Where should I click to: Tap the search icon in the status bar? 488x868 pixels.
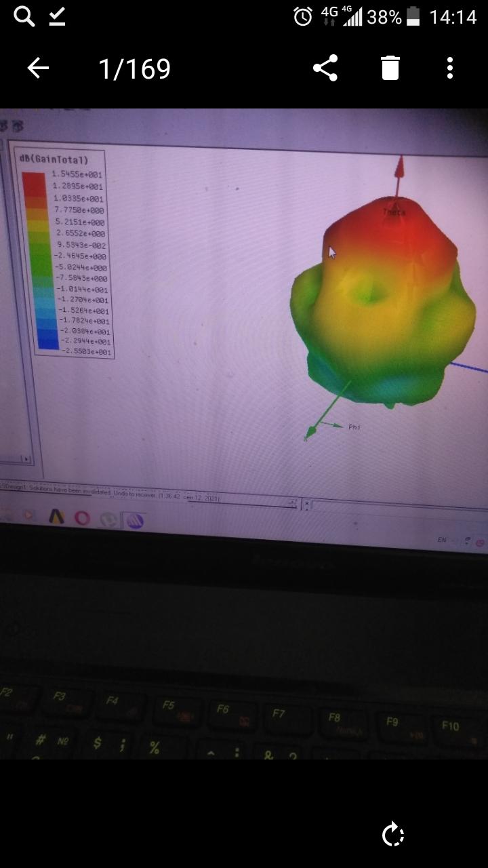(24, 17)
